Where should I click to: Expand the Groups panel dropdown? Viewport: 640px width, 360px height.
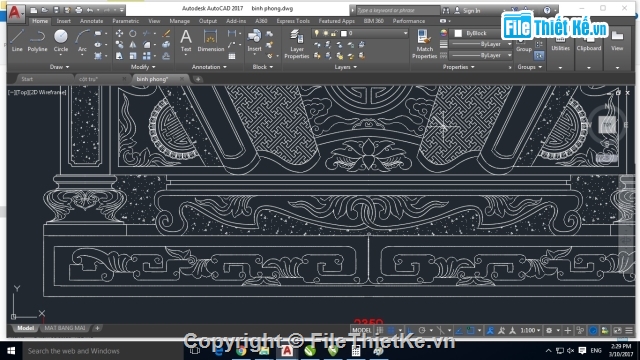[x=529, y=67]
